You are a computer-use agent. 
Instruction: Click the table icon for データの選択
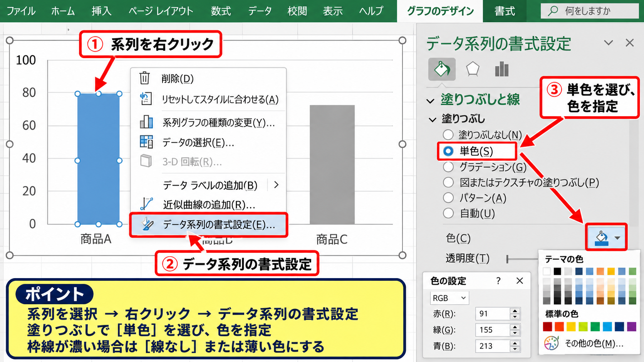[x=146, y=142]
